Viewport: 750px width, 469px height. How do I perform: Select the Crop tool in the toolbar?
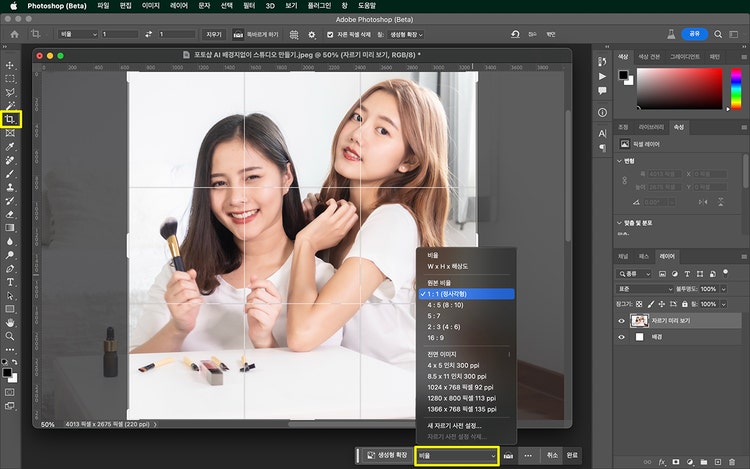[x=11, y=120]
